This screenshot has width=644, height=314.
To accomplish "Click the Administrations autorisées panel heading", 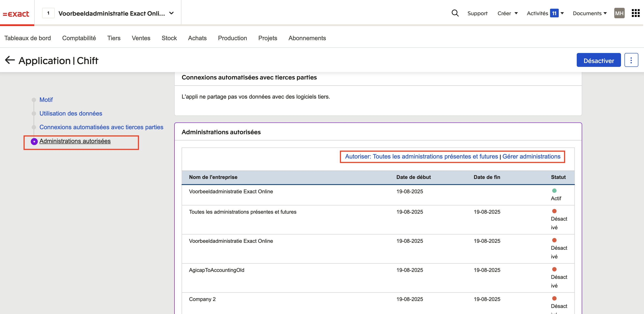I will coord(221,132).
